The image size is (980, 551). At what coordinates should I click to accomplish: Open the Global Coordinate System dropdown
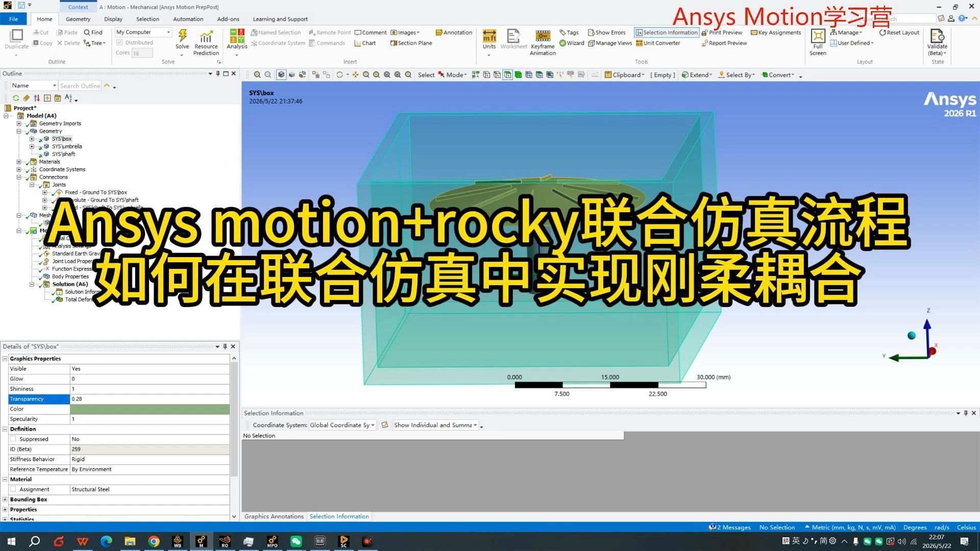342,425
